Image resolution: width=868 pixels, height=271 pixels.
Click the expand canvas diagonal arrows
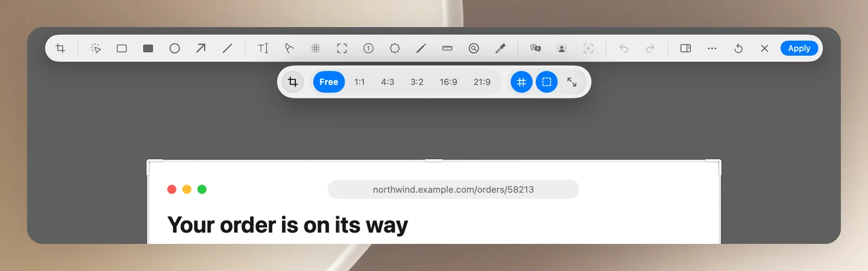572,82
